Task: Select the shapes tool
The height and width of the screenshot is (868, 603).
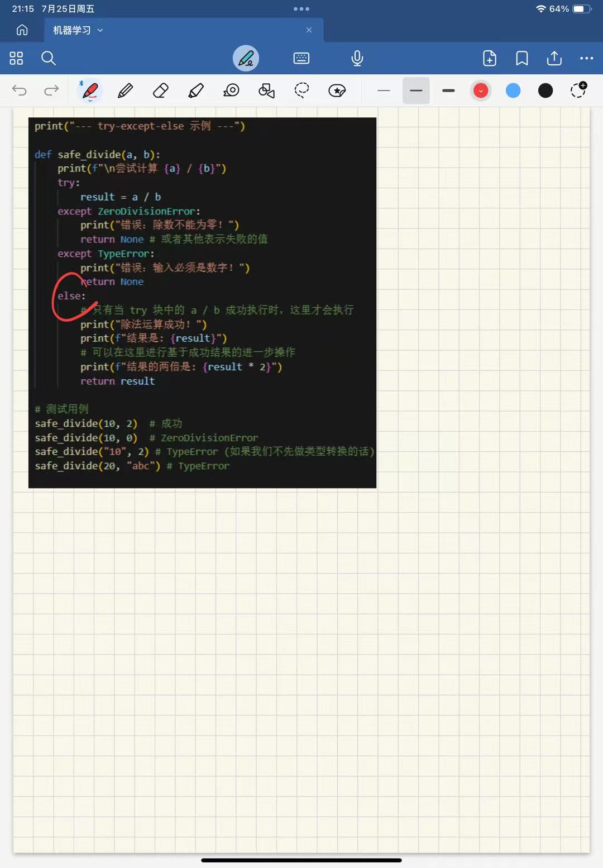Action: pos(266,90)
